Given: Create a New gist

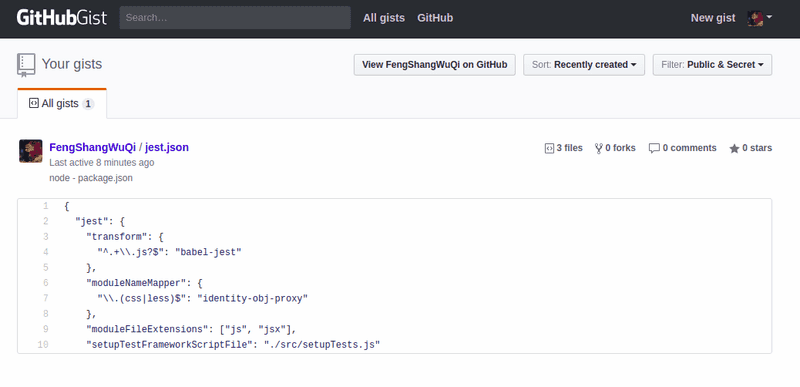Looking at the screenshot, I should [713, 18].
